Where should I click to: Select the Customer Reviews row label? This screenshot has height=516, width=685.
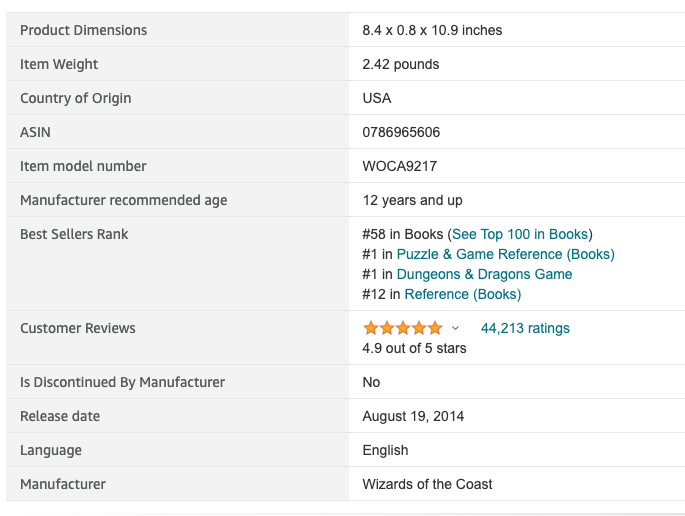78,328
